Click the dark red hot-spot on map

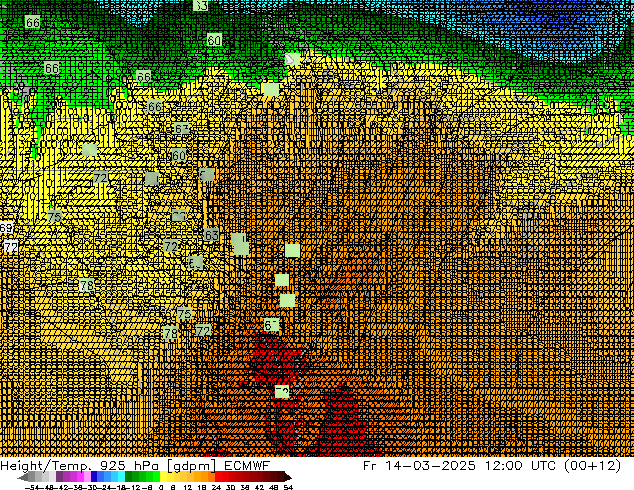(335, 410)
